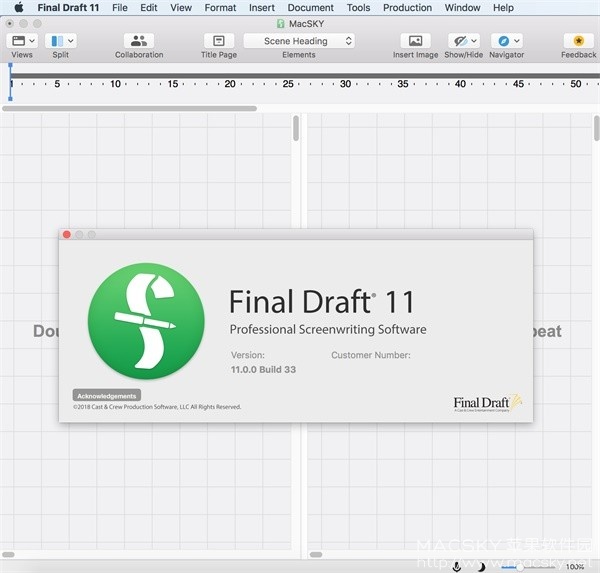The image size is (600, 573).
Task: Open the Insert menu
Action: pos(262,8)
